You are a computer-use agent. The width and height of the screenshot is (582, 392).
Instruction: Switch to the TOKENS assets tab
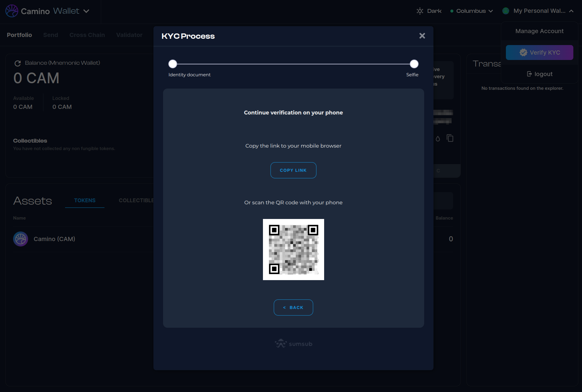(85, 200)
